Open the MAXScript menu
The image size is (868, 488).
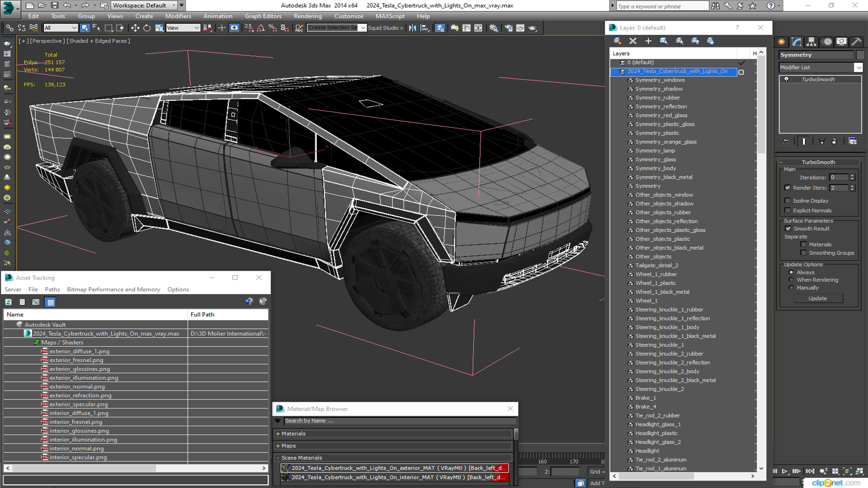[390, 16]
